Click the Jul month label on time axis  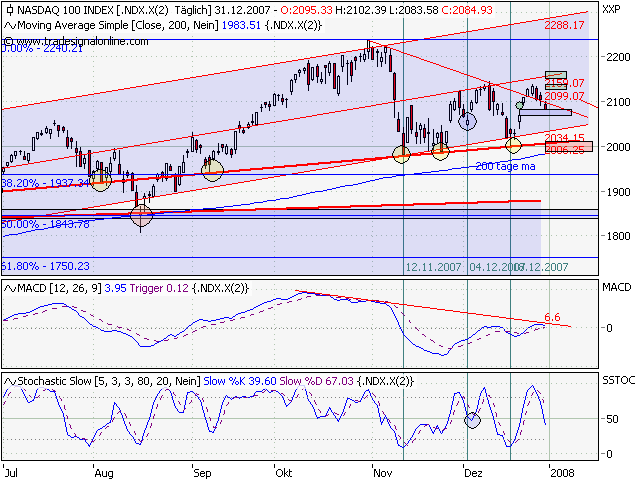[10, 473]
